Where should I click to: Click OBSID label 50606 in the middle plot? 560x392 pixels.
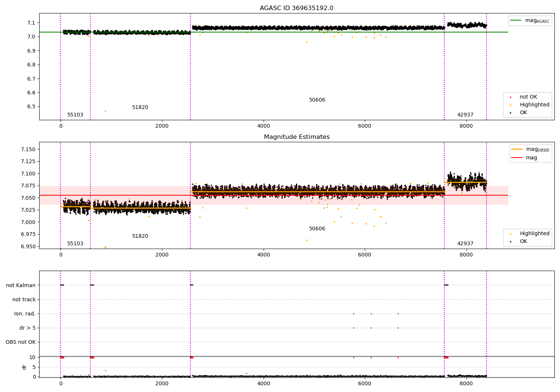pyautogui.click(x=317, y=229)
